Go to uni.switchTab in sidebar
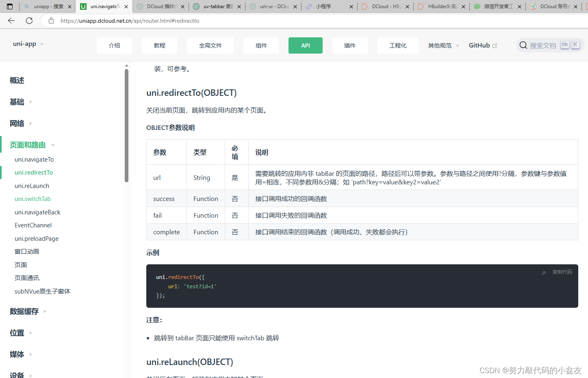This screenshot has height=378, width=588. [33, 199]
